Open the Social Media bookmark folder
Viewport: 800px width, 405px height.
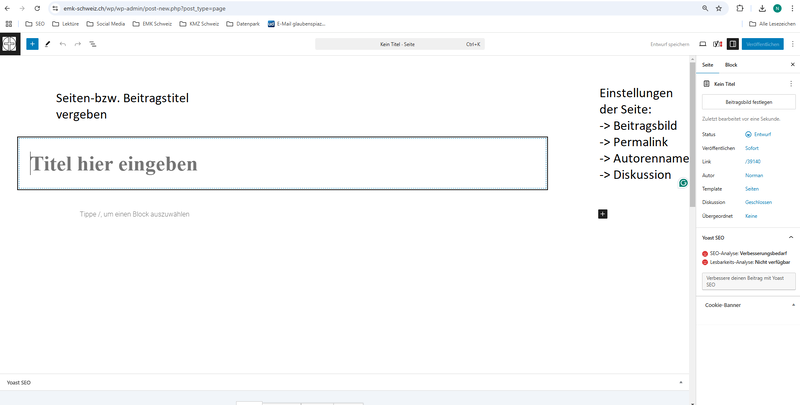click(106, 23)
